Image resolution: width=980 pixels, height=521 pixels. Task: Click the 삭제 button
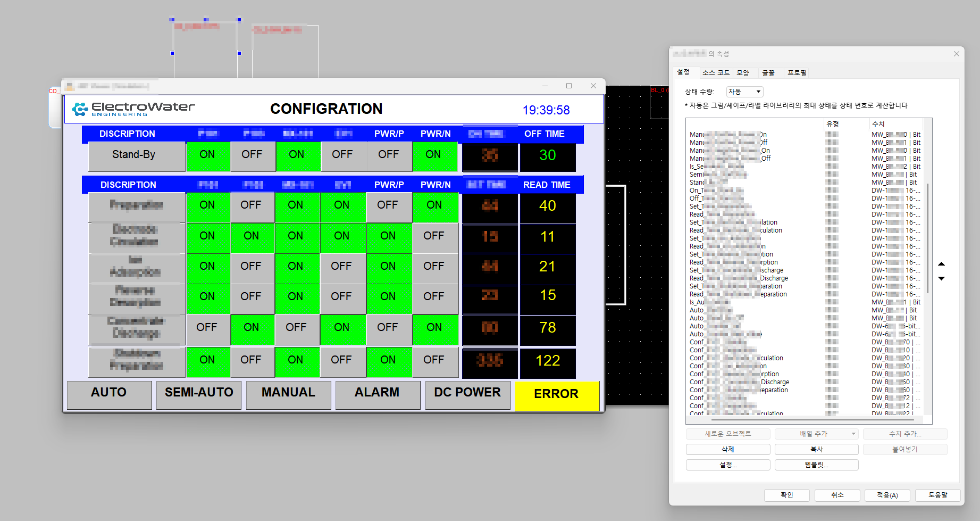[727, 449]
